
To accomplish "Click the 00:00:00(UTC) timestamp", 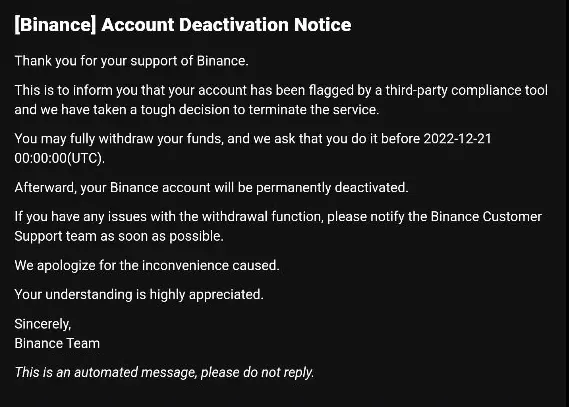I will tap(60, 159).
